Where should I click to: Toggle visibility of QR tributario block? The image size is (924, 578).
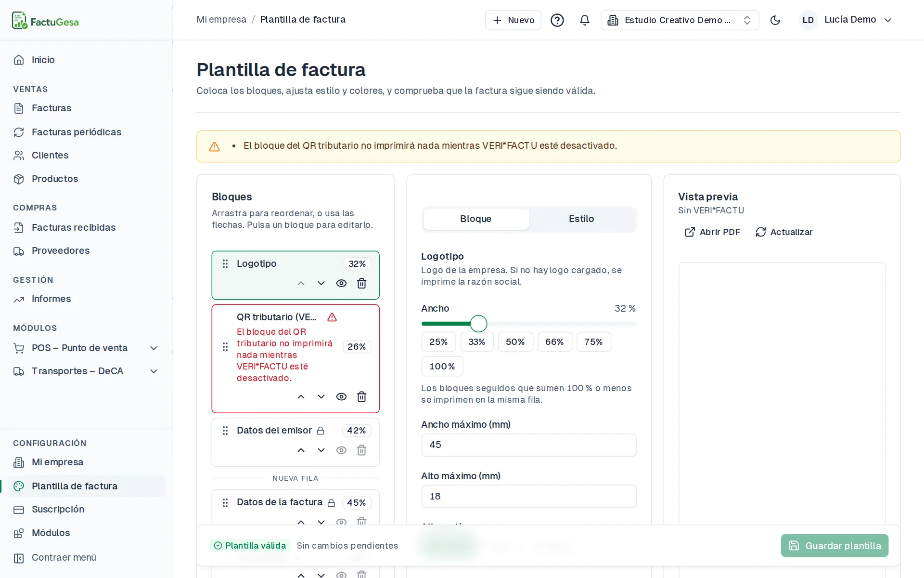coord(341,397)
